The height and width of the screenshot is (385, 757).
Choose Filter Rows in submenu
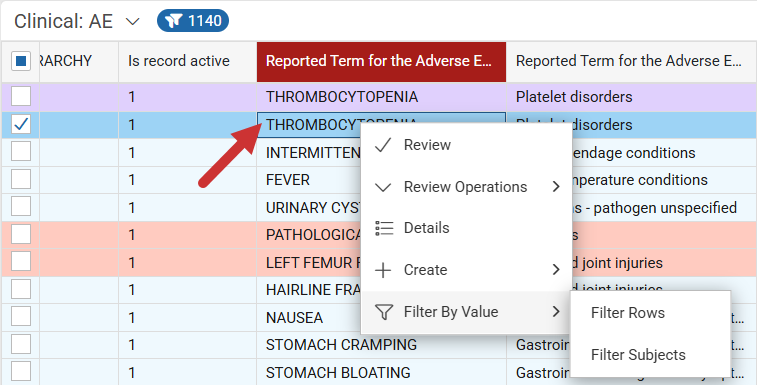650,313
